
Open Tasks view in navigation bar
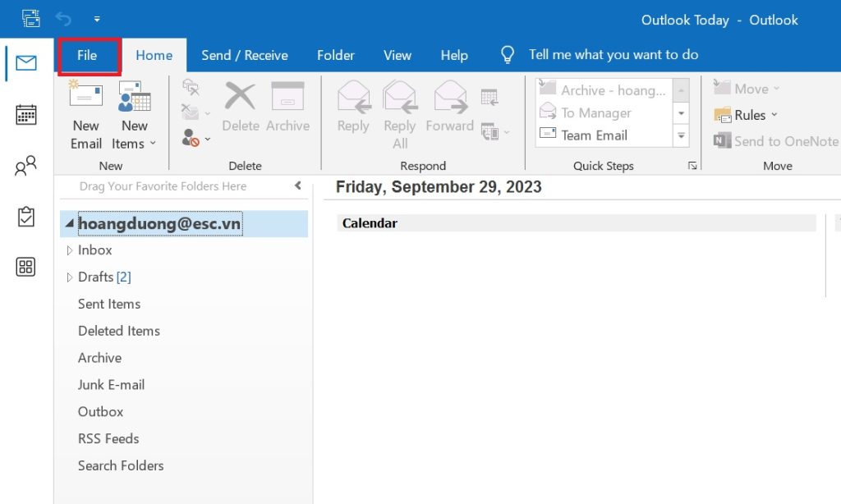click(x=25, y=217)
